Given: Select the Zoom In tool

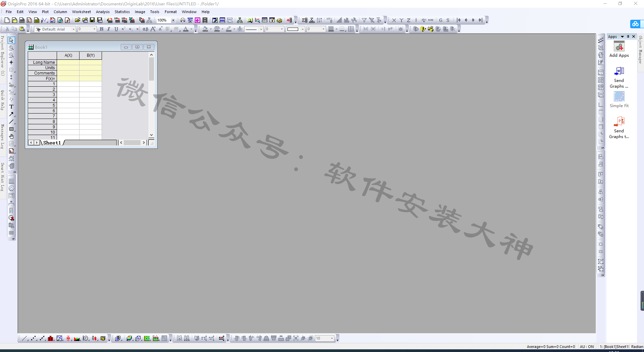Looking at the screenshot, I should coord(11,48).
